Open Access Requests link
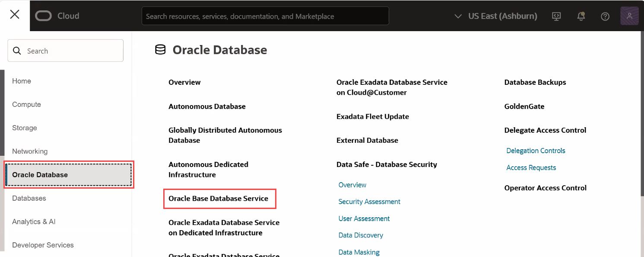Viewport: 644px width, 257px height. coord(531,167)
